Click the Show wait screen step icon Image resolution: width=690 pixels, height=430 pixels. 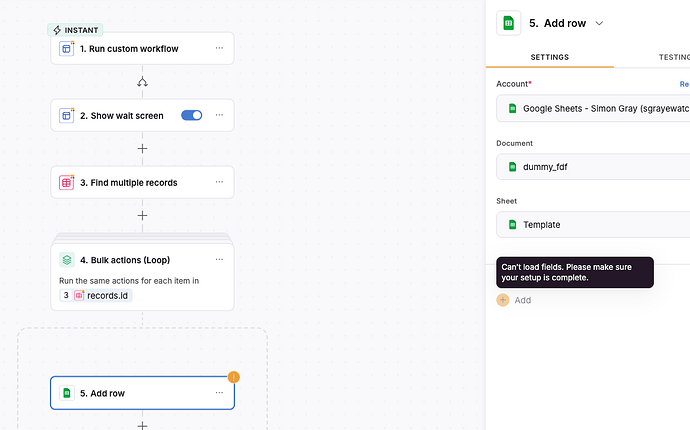(66, 116)
